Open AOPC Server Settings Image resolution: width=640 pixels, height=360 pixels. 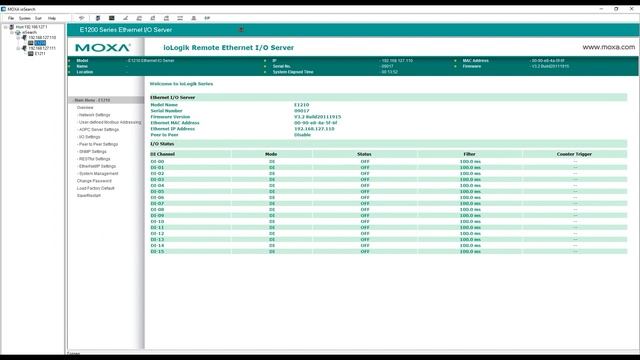point(99,130)
